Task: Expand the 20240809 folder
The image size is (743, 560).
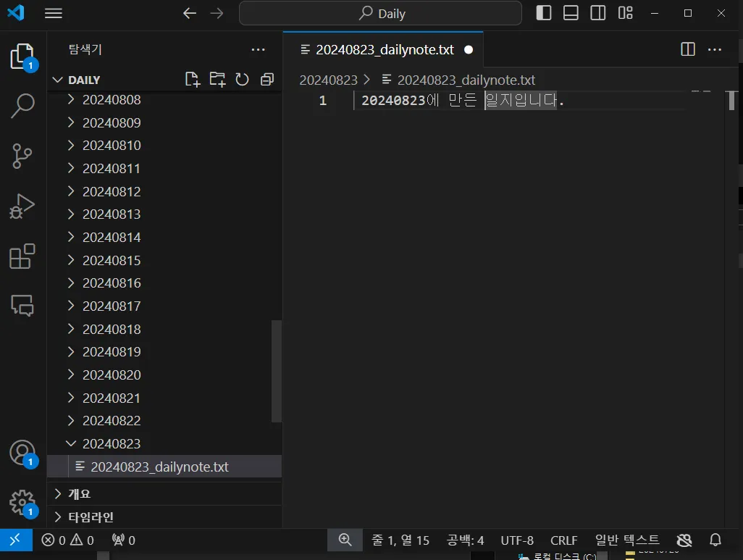Action: coord(164,123)
